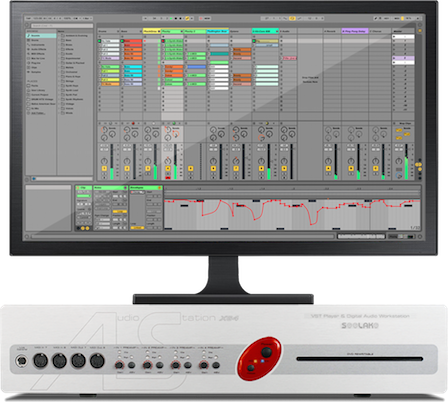
Task: Open the Instruments category in the browser
Action: [38, 45]
